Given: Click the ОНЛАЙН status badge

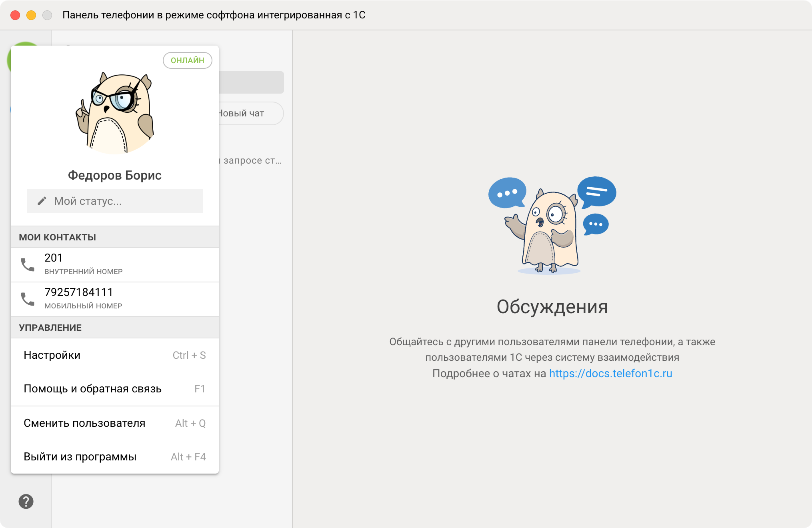Looking at the screenshot, I should [x=187, y=60].
